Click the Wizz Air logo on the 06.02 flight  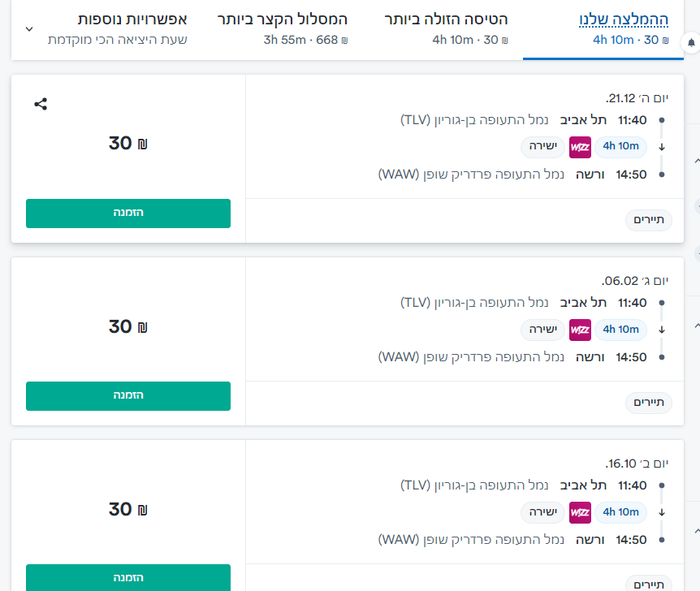[x=580, y=330]
